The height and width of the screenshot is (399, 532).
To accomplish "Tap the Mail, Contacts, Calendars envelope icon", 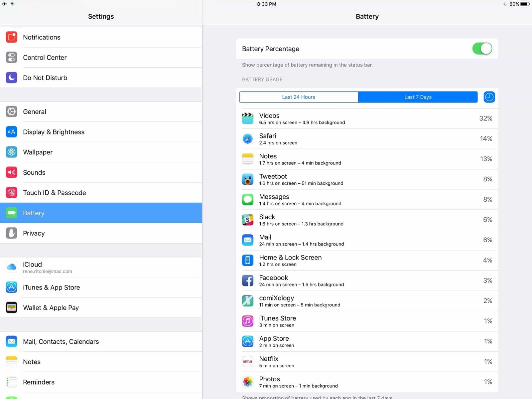I will pos(12,341).
